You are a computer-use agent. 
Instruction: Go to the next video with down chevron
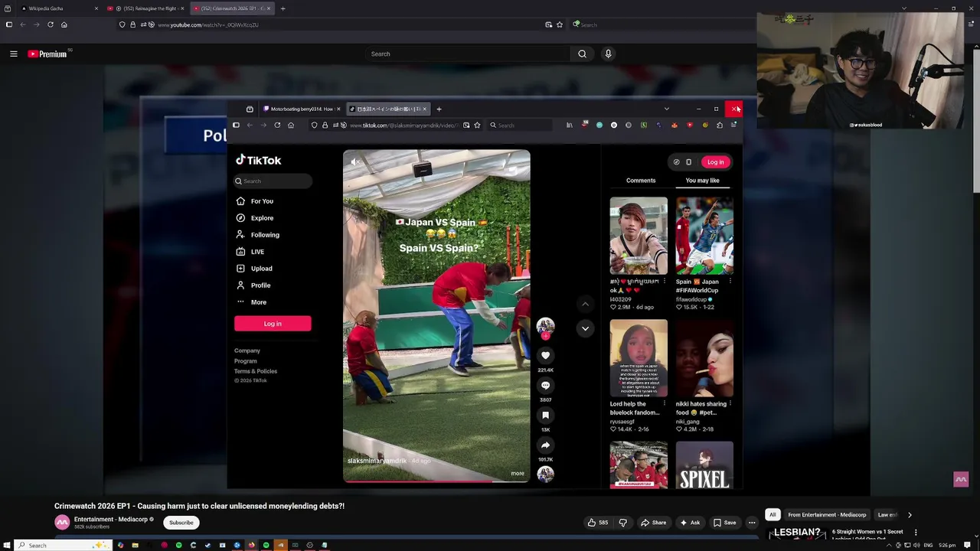585,328
